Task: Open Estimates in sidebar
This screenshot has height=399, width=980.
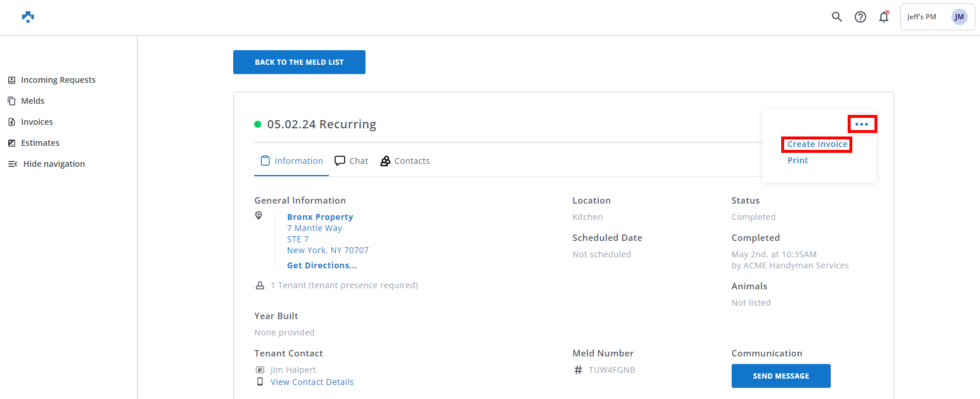Action: [x=40, y=143]
